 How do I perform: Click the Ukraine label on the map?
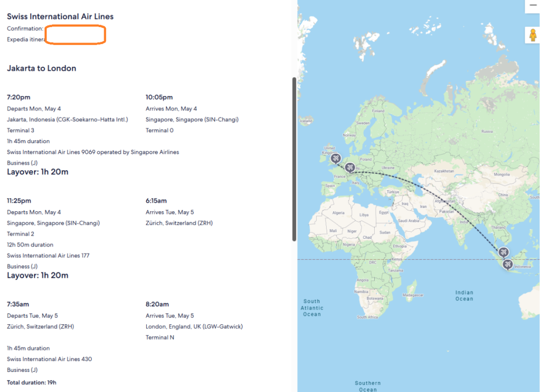(388, 168)
